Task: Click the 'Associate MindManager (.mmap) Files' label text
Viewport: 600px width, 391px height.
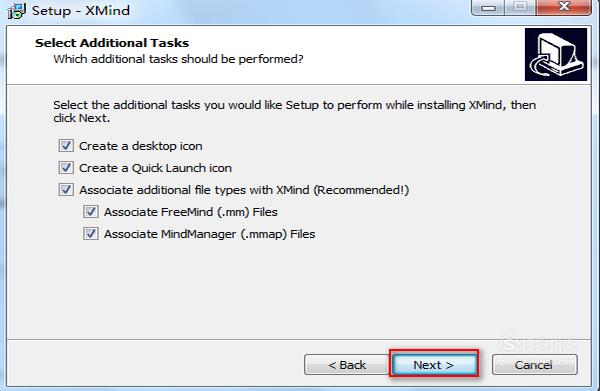Action: (x=209, y=234)
